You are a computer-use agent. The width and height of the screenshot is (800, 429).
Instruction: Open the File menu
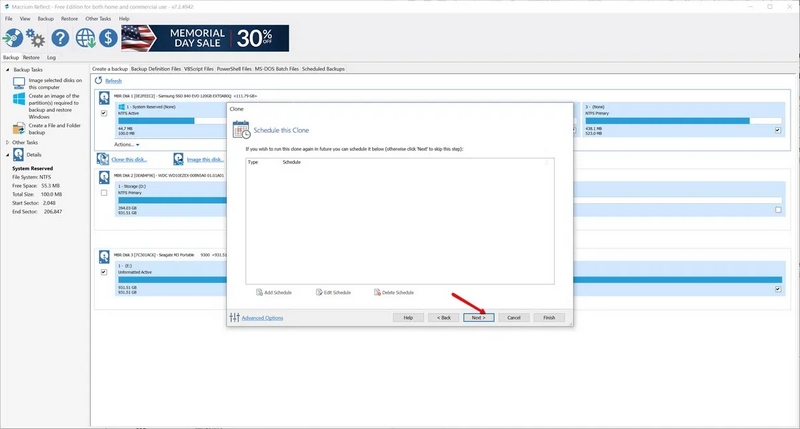(x=9, y=18)
